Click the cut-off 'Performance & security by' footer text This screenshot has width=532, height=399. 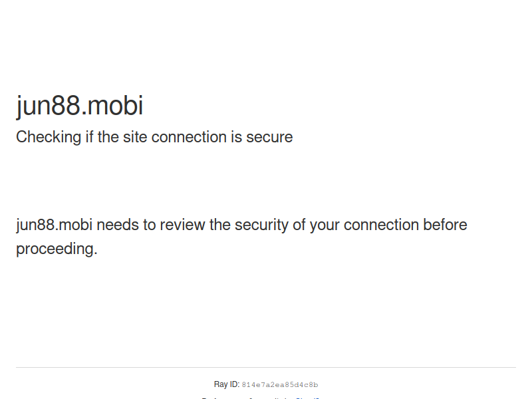[247, 398]
